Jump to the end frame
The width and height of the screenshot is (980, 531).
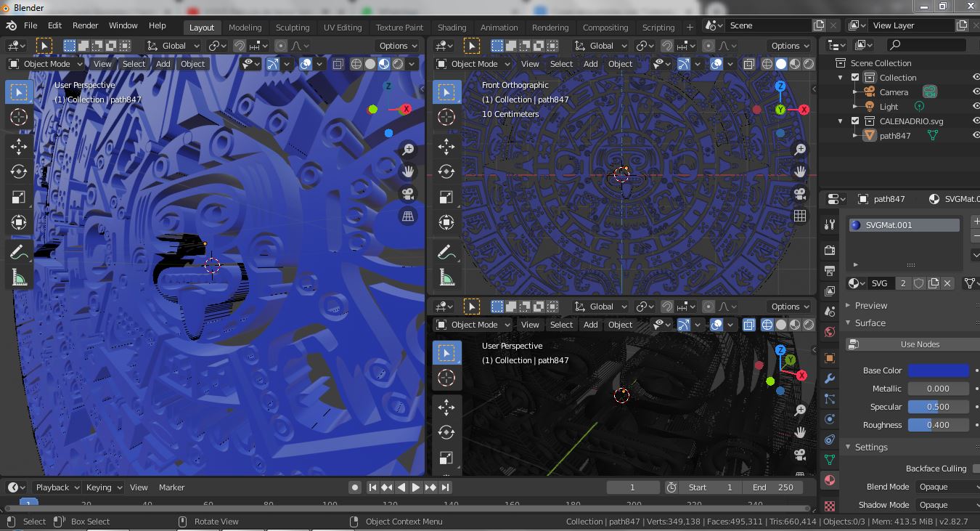tap(445, 487)
